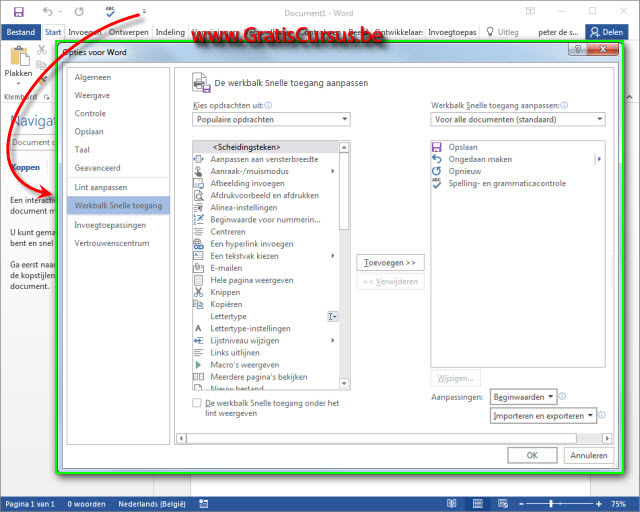
Task: Select Scheidingsteken entry in command list
Action: point(265,147)
